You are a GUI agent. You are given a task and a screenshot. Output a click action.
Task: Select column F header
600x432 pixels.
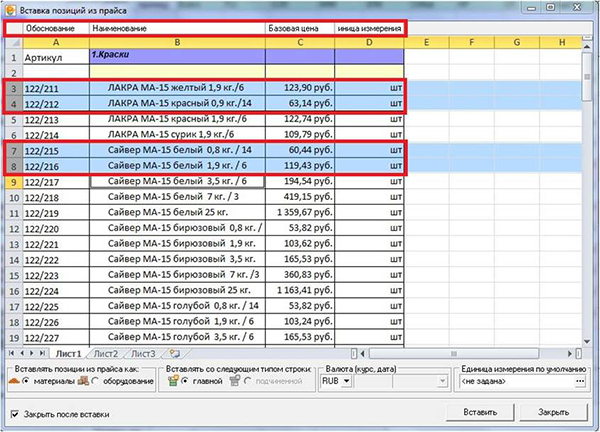tap(471, 42)
